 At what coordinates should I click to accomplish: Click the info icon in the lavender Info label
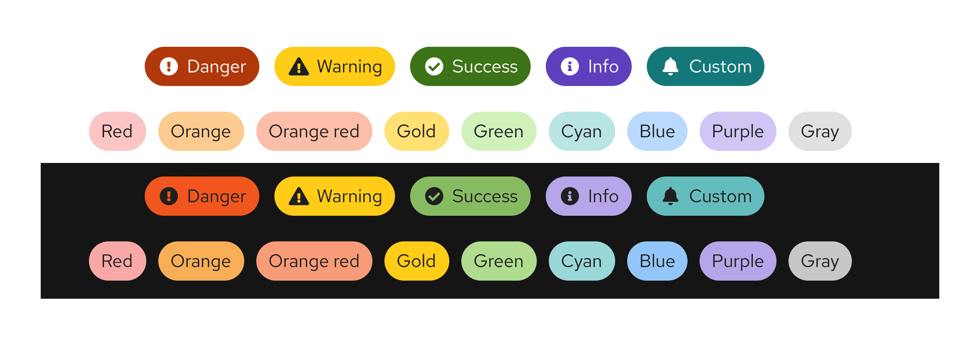570,197
